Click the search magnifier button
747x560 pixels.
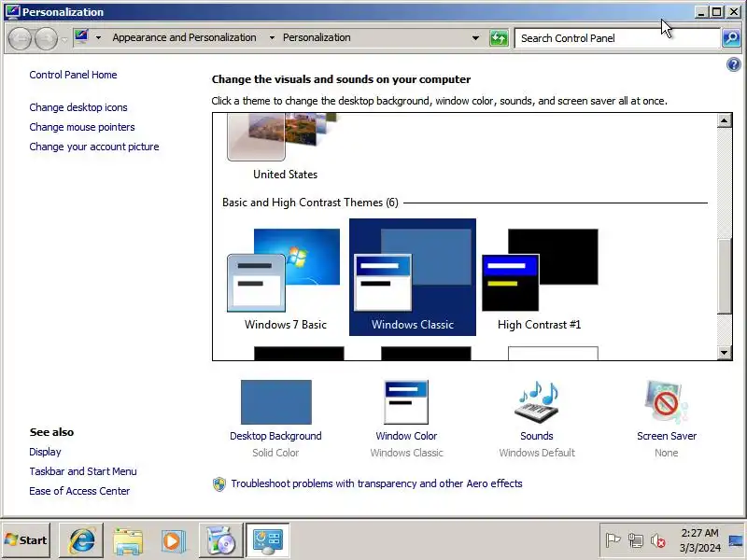point(731,38)
